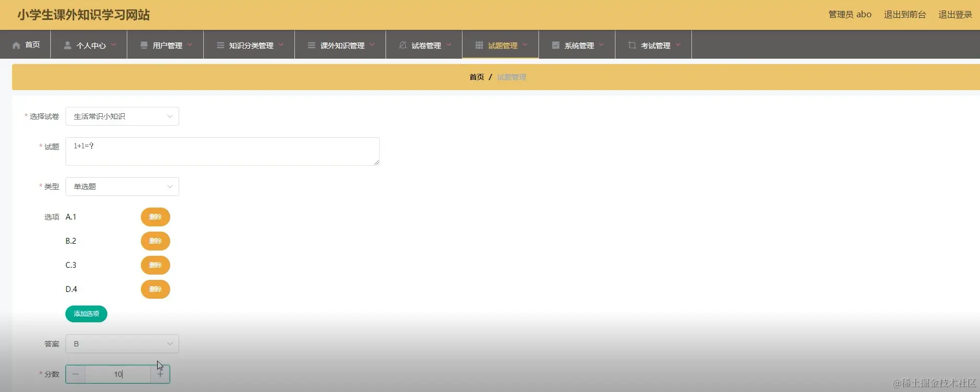Click the icon beside 试卷管理
The image size is (980, 392).
[x=403, y=45]
